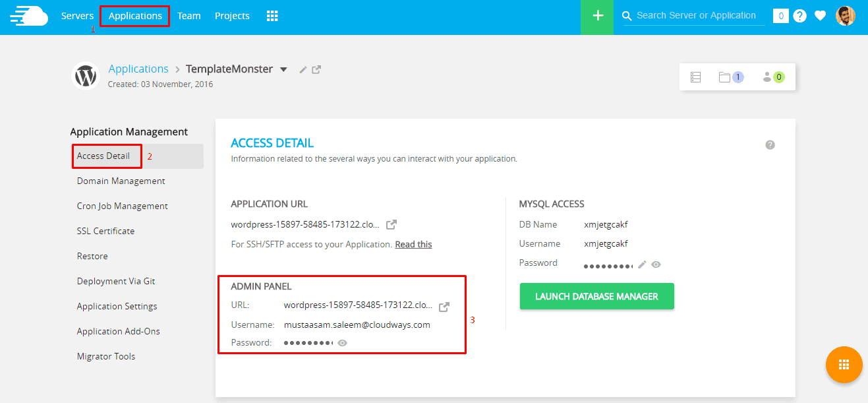Show the Admin Panel password

[x=342, y=343]
